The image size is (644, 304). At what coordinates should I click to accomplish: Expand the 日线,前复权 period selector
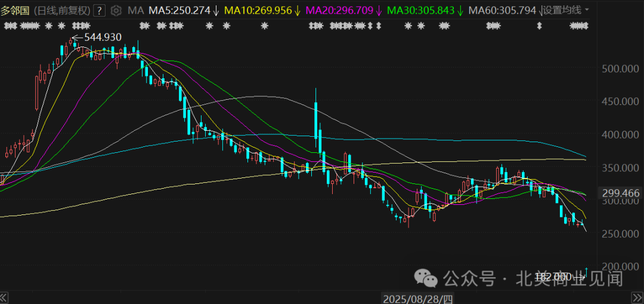60,11
